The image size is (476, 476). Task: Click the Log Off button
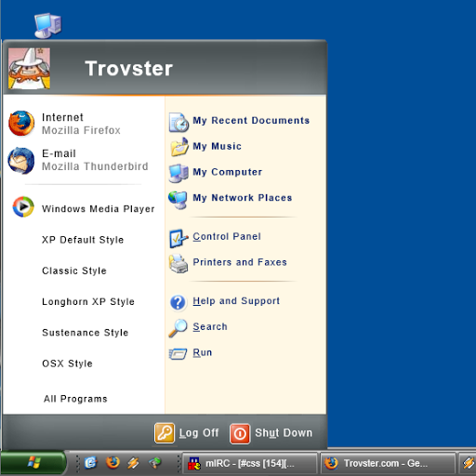pos(187,433)
